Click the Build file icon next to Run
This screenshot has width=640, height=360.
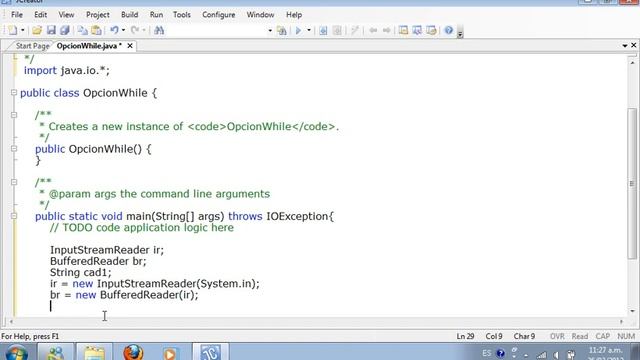(323, 30)
